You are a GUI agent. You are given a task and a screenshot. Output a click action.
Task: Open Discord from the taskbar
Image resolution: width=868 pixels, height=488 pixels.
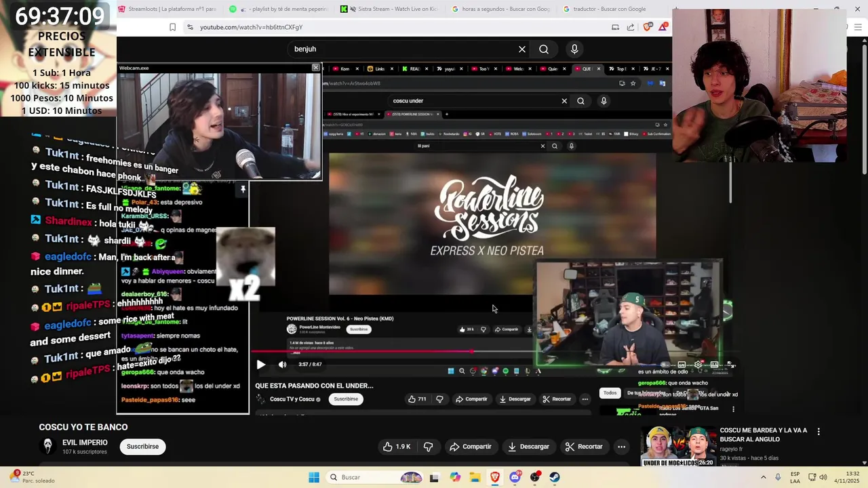pos(515,477)
